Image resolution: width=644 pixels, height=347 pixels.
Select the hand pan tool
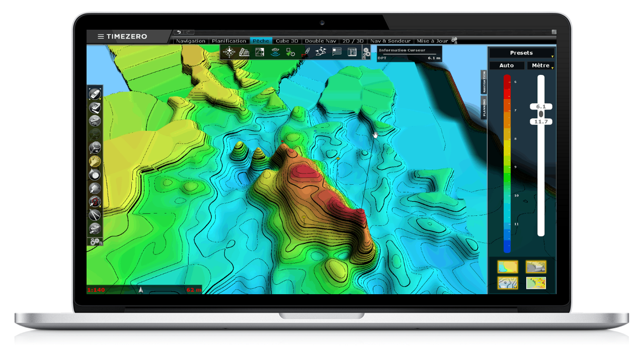tap(95, 161)
